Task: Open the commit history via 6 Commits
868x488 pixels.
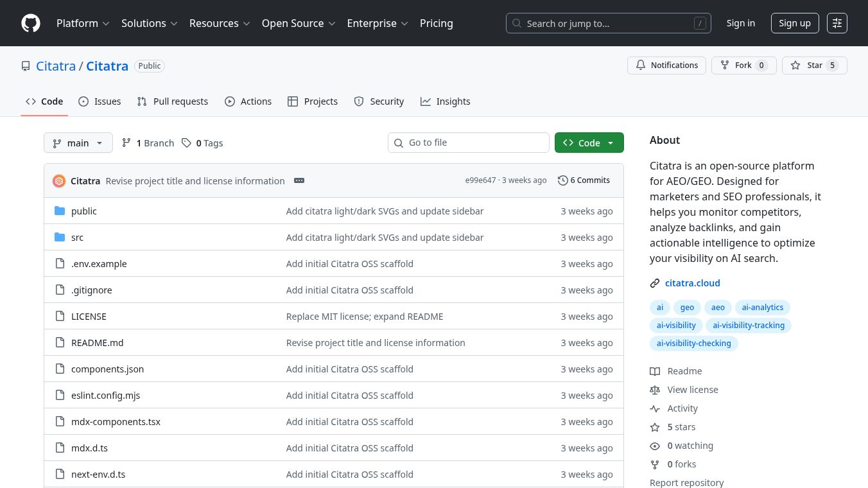Action: click(584, 180)
